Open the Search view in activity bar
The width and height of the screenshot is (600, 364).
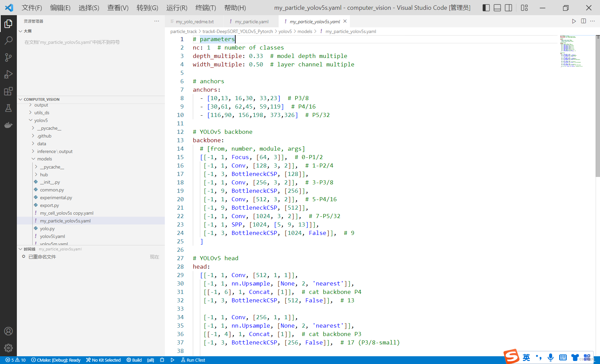(x=8, y=40)
